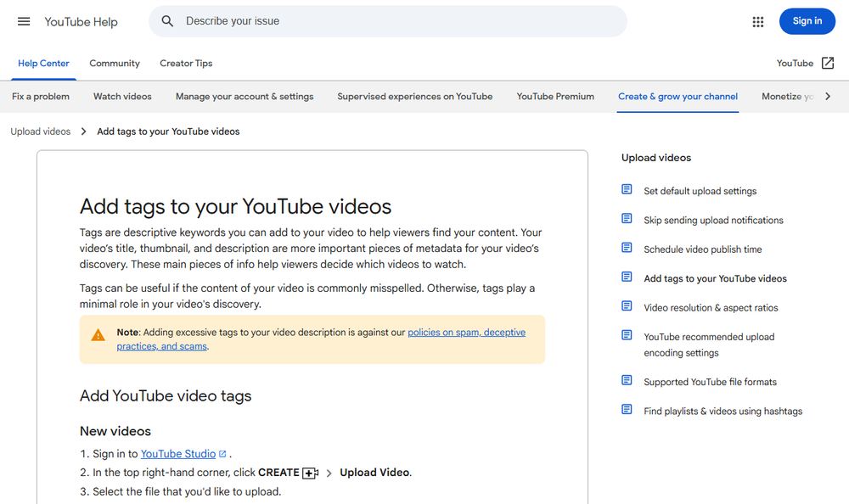This screenshot has width=849, height=504.
Task: Click the orange warning triangle icon
Action: point(98,335)
